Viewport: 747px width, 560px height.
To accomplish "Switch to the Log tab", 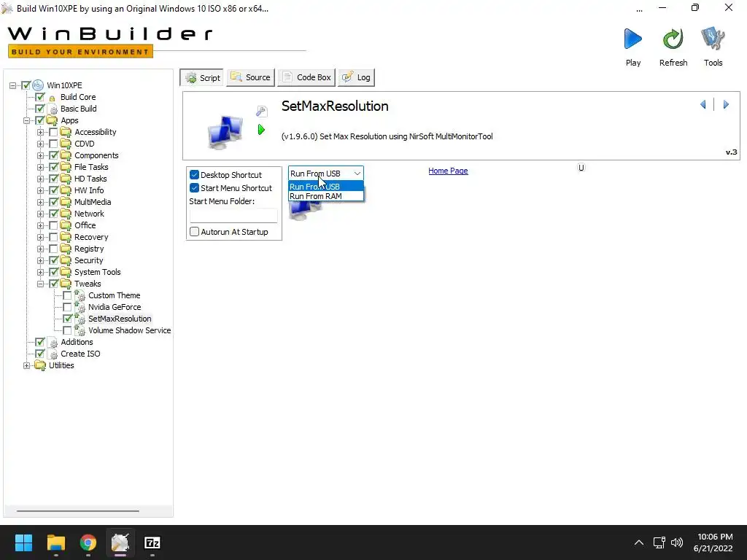I will click(356, 77).
